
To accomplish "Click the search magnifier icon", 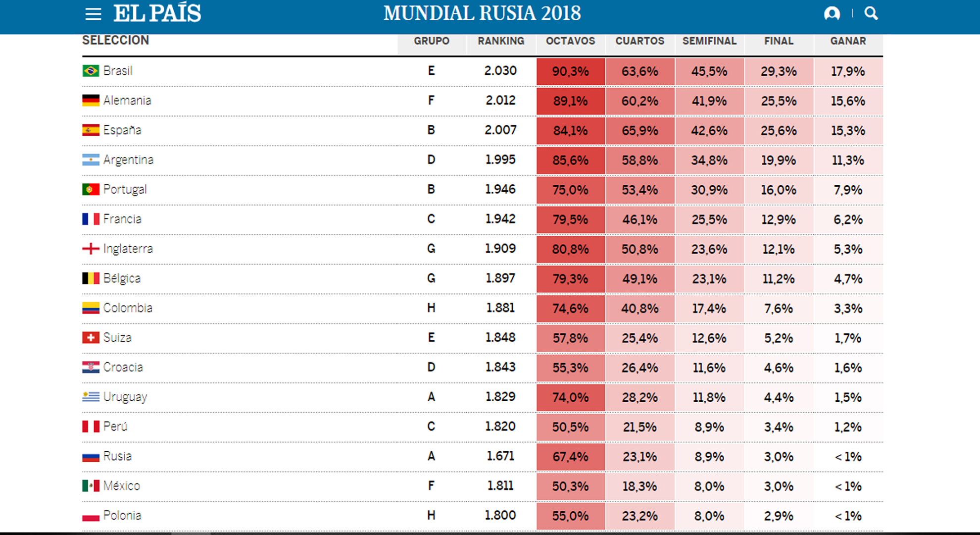I will click(871, 13).
